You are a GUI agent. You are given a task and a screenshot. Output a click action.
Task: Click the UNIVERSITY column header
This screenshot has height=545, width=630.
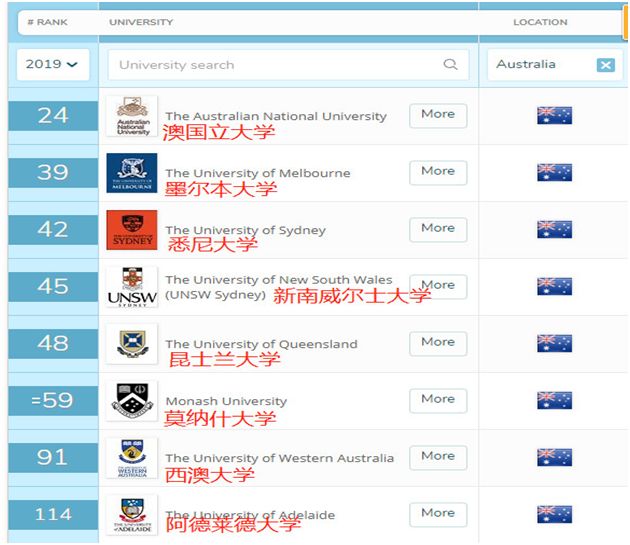(141, 22)
